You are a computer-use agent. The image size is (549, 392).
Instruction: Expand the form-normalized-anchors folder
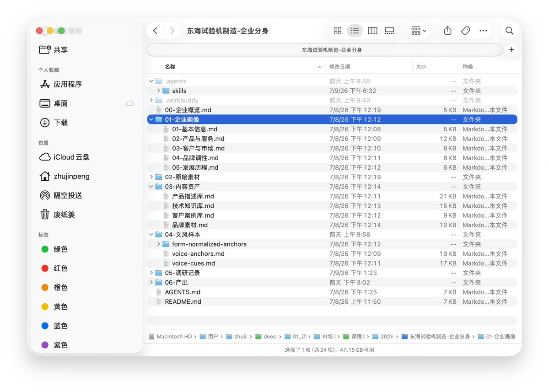pyautogui.click(x=159, y=244)
